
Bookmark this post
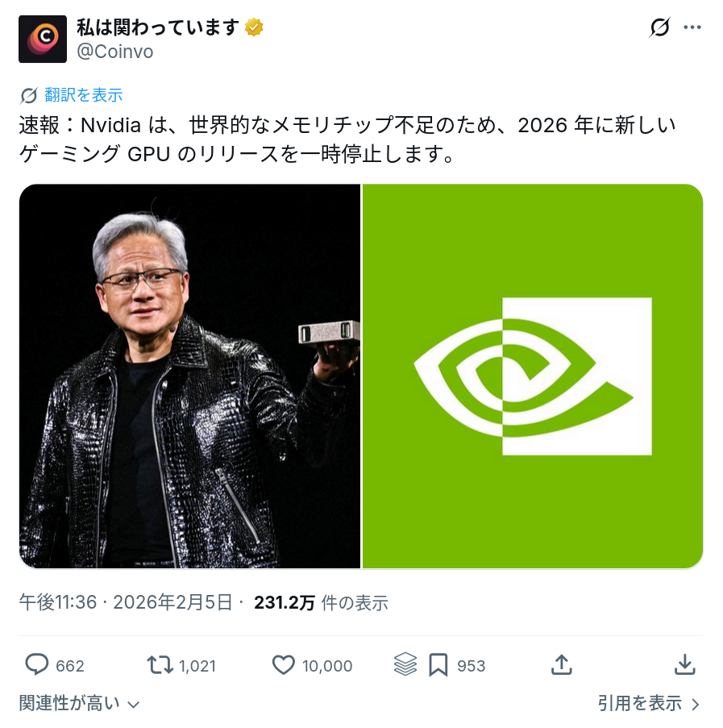click(438, 665)
